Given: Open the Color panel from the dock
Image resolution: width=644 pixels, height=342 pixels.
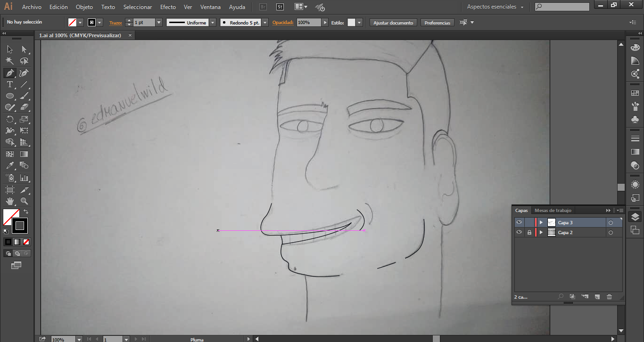Looking at the screenshot, I should tap(635, 48).
